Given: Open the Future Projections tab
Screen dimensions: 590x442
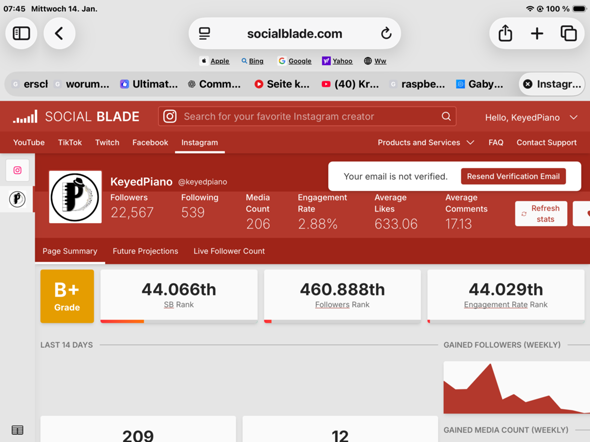Looking at the screenshot, I should click(145, 251).
